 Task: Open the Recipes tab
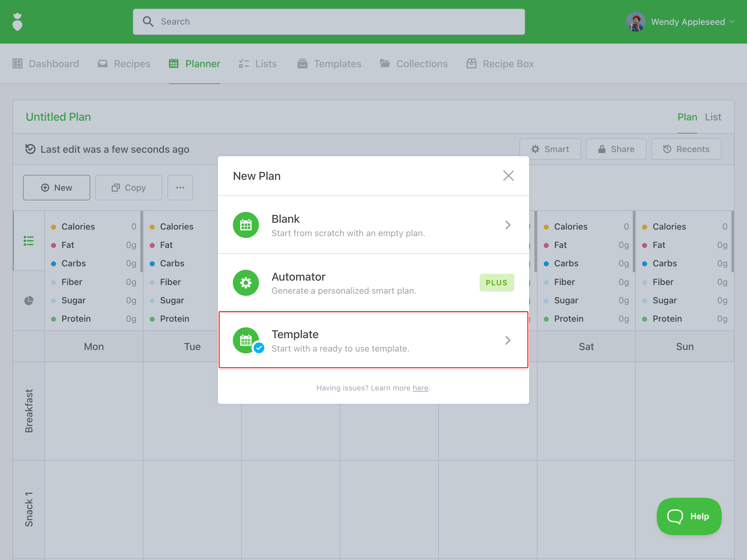pyautogui.click(x=124, y=64)
